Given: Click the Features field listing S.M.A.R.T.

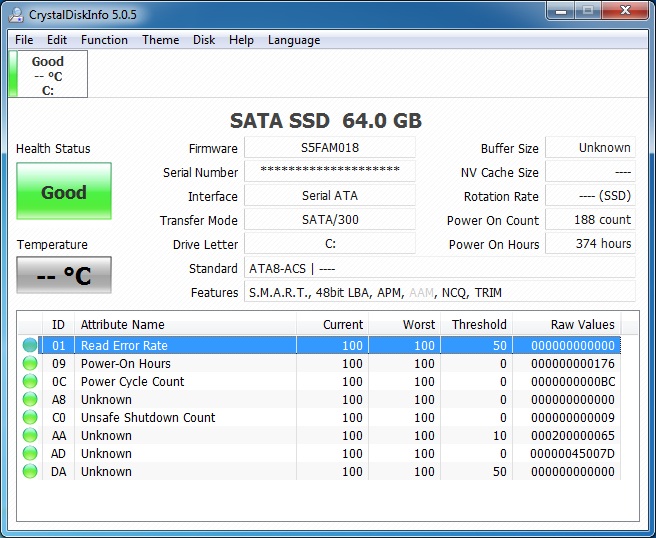Looking at the screenshot, I should 440,292.
